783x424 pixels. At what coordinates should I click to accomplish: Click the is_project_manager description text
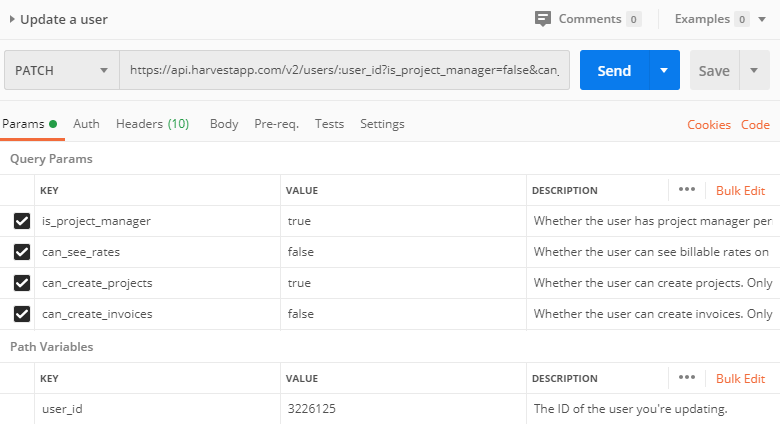coord(653,221)
